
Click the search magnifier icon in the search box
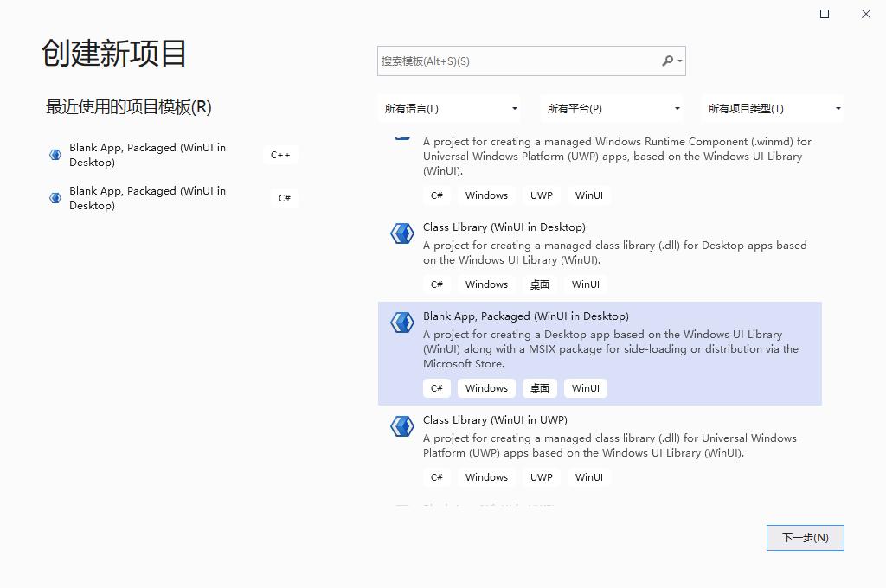[x=668, y=61]
